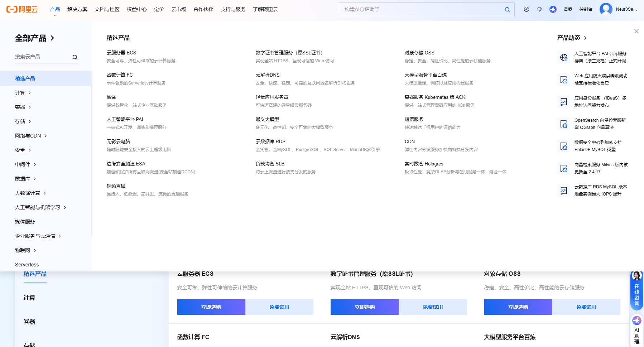Viewport: 644px width, 347px height.
Task: Click the user avatar icon
Action: (x=606, y=9)
